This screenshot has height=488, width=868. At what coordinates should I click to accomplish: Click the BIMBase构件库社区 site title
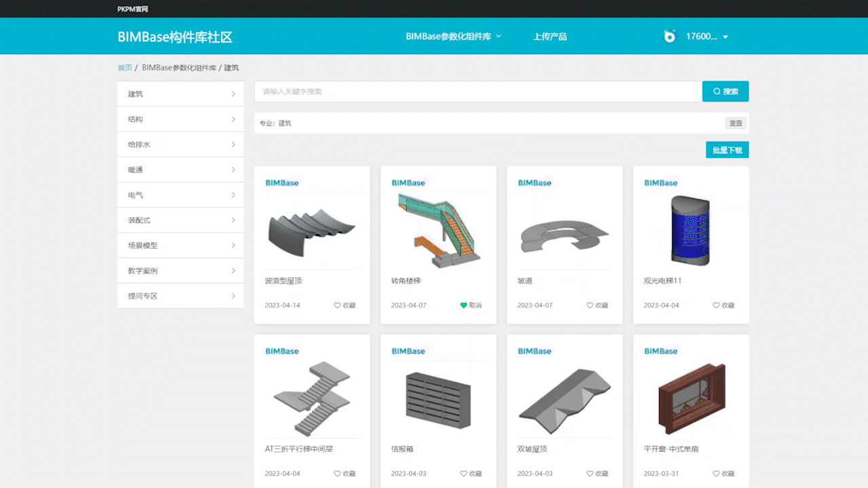(175, 37)
